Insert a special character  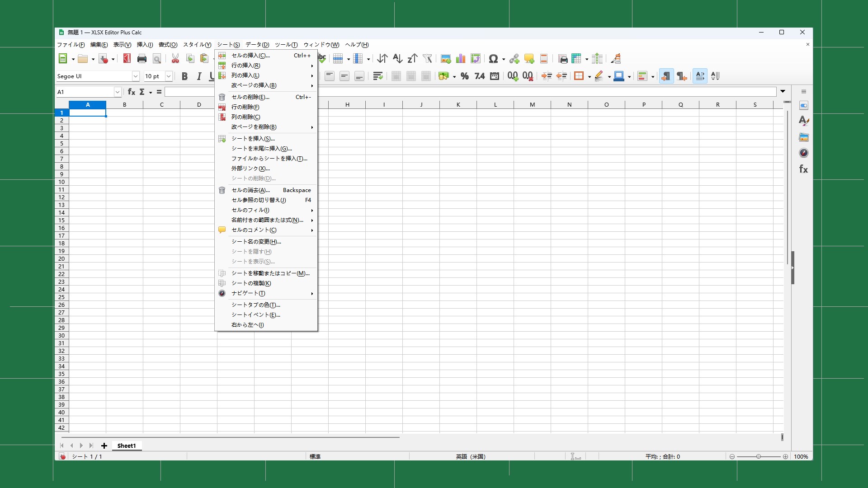494,58
